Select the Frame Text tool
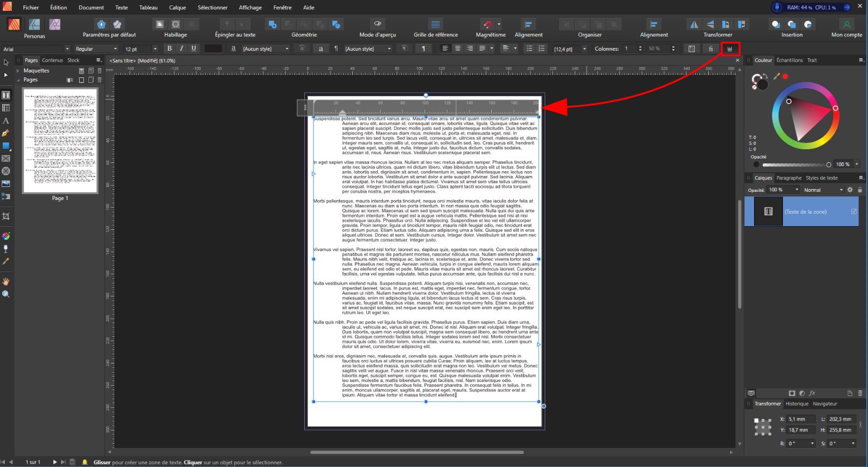This screenshot has width=868, height=467. point(6,95)
